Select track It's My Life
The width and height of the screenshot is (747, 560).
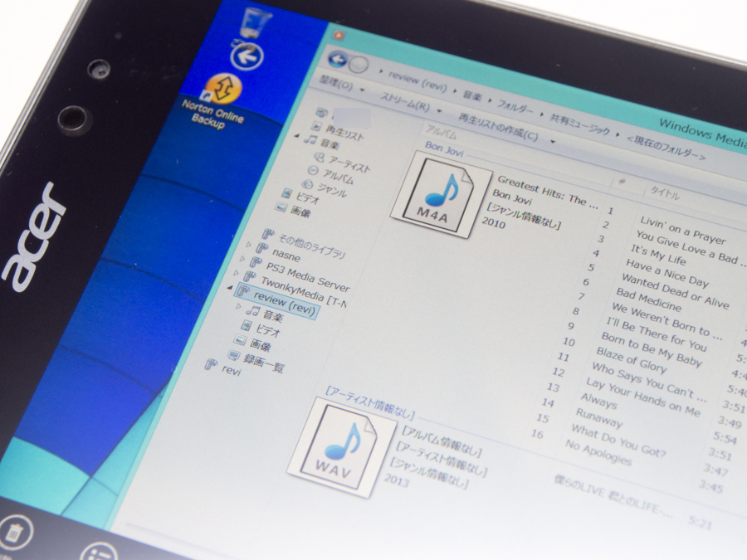pos(658,255)
